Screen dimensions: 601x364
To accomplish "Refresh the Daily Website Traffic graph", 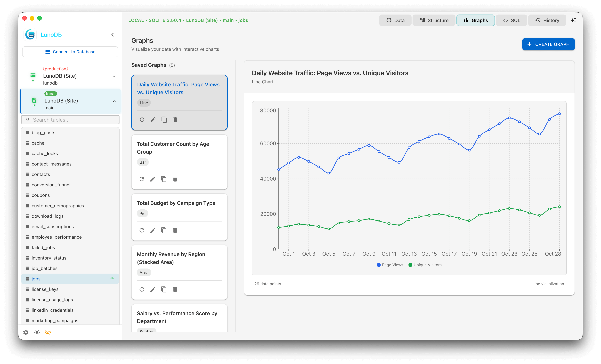I will tap(142, 120).
